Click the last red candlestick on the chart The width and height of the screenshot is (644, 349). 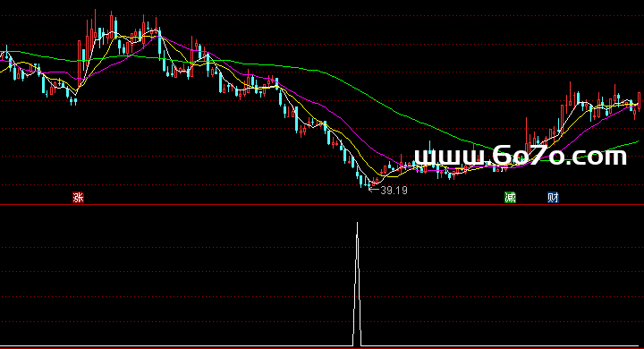pyautogui.click(x=639, y=101)
